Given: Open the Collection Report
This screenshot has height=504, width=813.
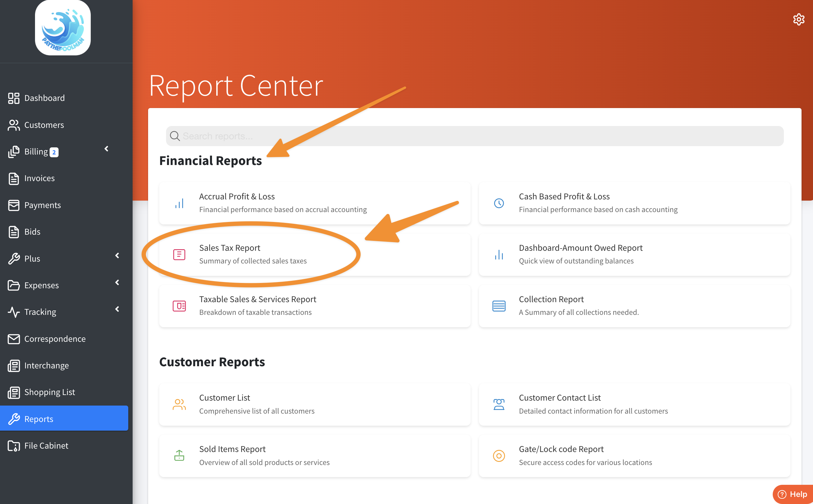Looking at the screenshot, I should [x=634, y=306].
